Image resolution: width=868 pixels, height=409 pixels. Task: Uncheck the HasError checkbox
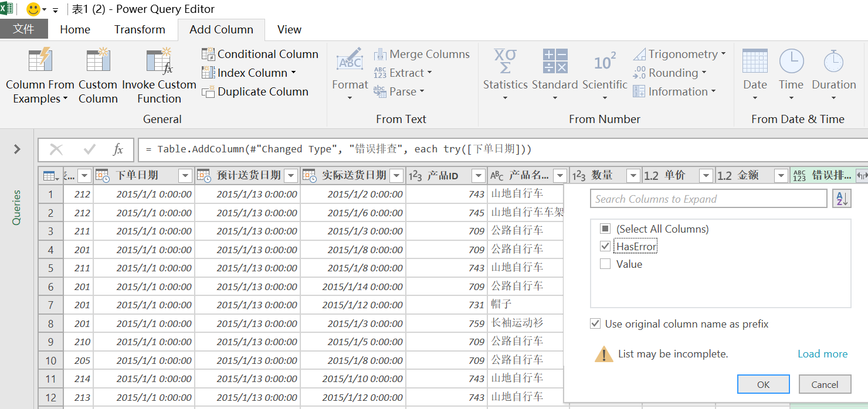tap(605, 247)
